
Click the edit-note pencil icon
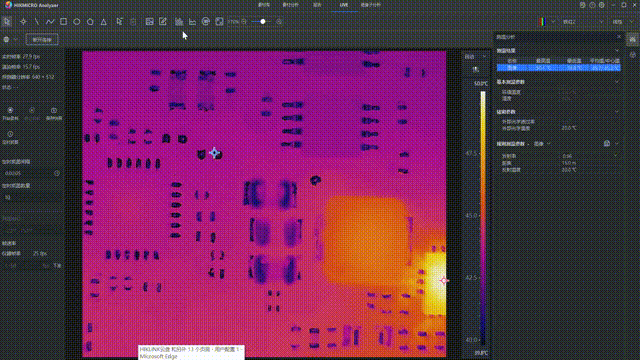click(x=163, y=22)
